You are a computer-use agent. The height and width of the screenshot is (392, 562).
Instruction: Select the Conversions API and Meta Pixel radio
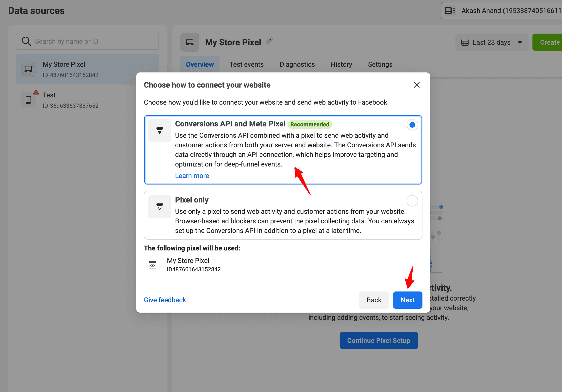(412, 125)
